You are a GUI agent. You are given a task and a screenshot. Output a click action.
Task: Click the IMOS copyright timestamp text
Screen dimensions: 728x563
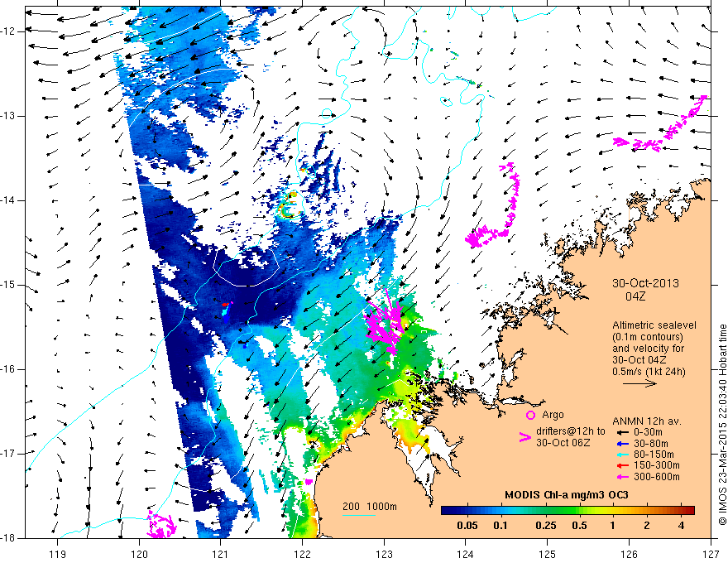(722, 425)
